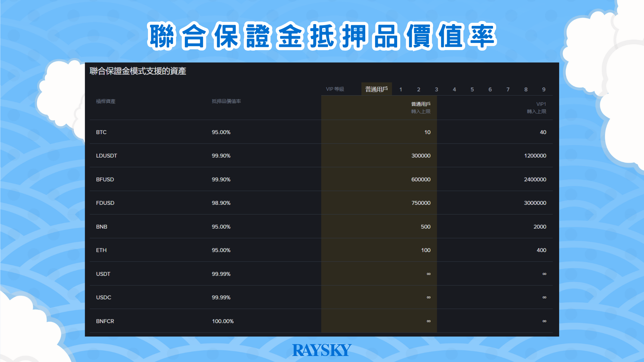Click FDUSD VIP1 limit 3000000
The height and width of the screenshot is (362, 644).
coord(535,203)
